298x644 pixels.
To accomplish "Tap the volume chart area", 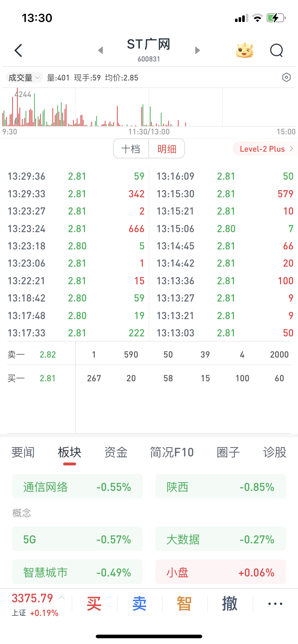I will [x=149, y=107].
